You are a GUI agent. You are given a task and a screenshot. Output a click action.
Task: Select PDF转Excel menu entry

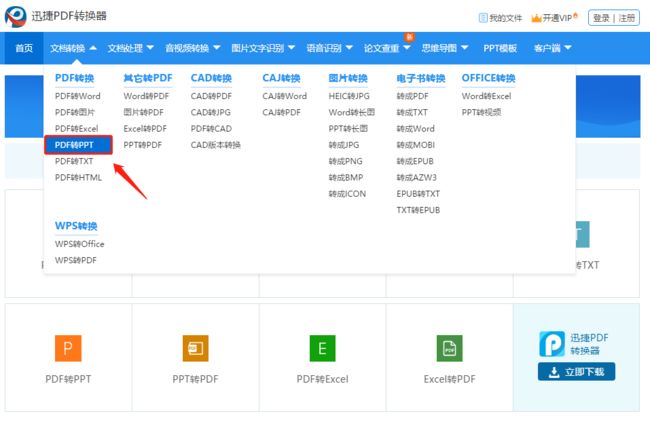pos(76,129)
